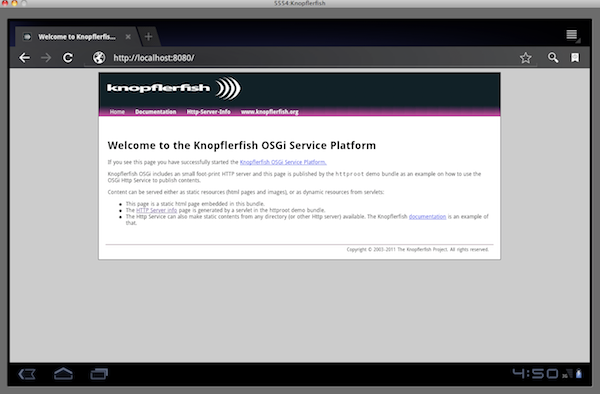Open a new tab with the plus button
The image size is (600, 394).
[148, 37]
